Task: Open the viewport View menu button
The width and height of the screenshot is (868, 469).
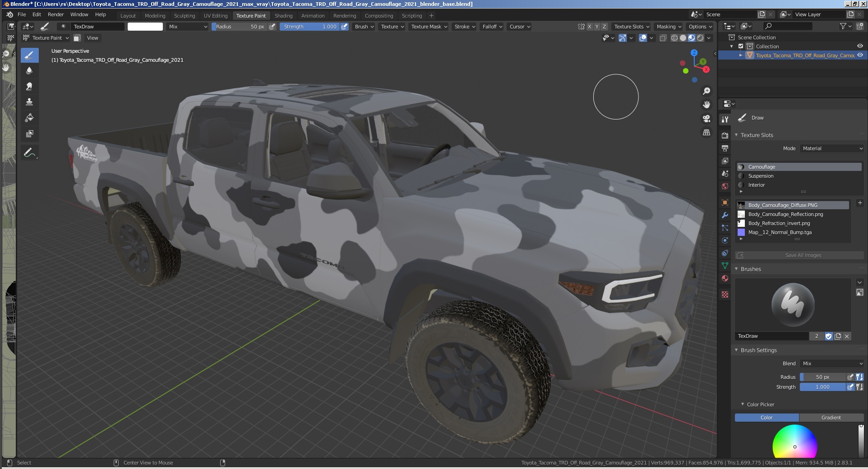Action: point(92,38)
